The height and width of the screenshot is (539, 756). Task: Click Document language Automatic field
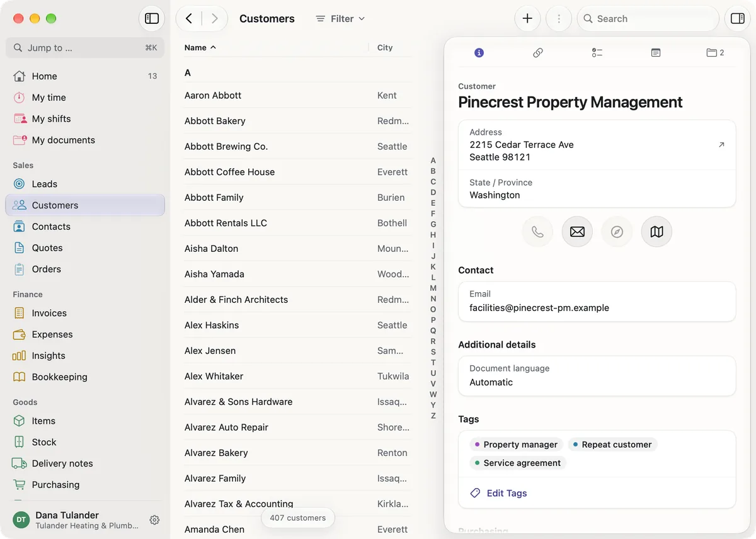(597, 376)
